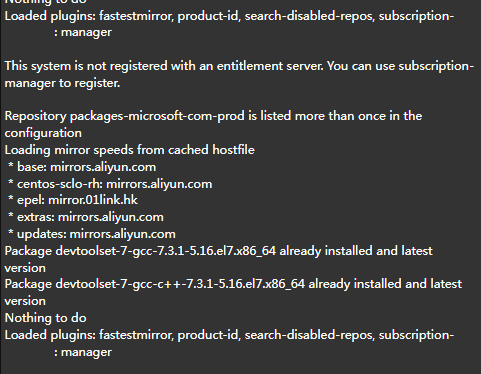Click 'version' under the gcc-c++ package line
This screenshot has width=481, height=374.
tap(25, 301)
